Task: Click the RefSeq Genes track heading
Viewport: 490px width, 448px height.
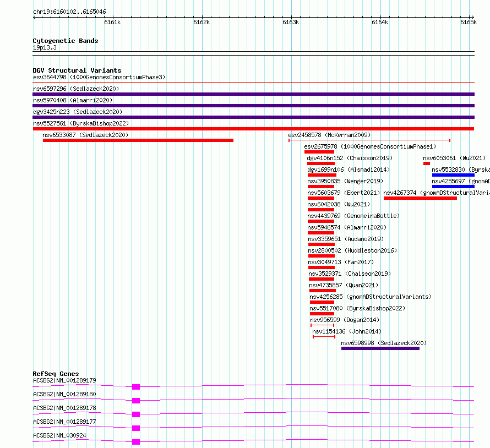Action: click(56, 374)
